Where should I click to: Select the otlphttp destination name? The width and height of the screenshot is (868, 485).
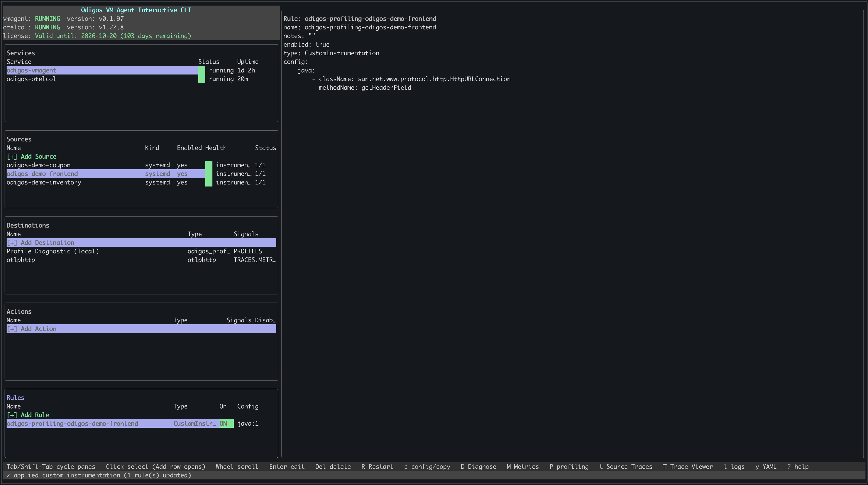click(x=21, y=260)
